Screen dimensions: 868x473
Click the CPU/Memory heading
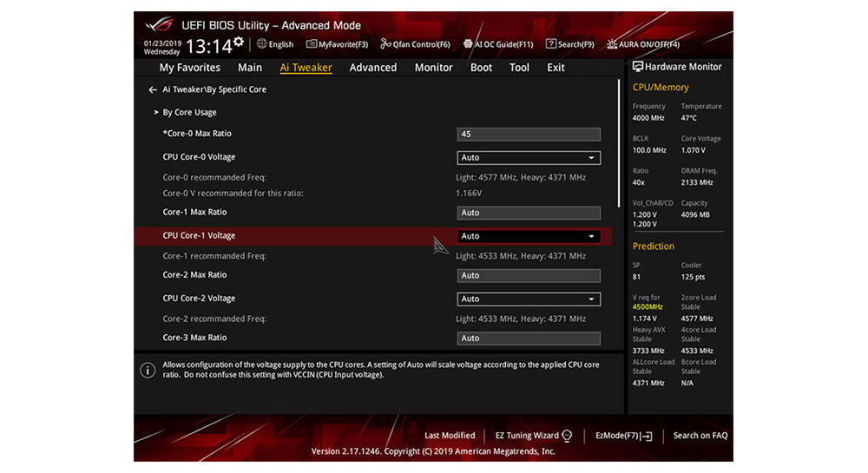(661, 88)
